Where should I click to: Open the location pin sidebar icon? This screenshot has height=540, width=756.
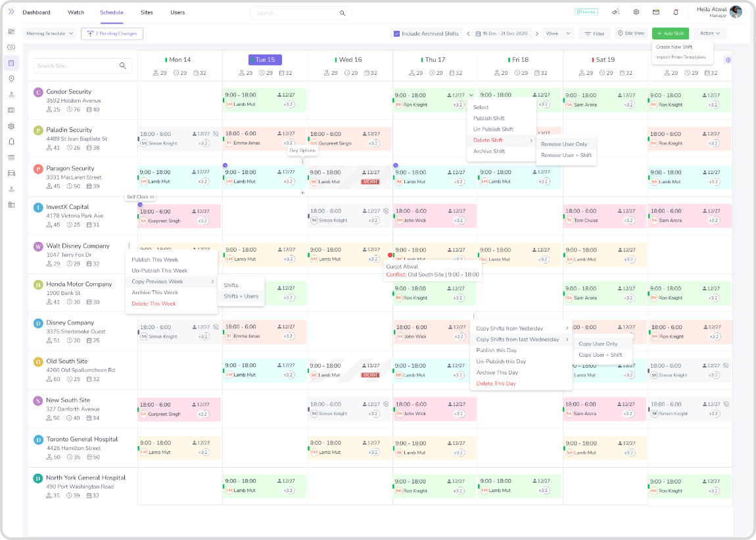[11, 79]
